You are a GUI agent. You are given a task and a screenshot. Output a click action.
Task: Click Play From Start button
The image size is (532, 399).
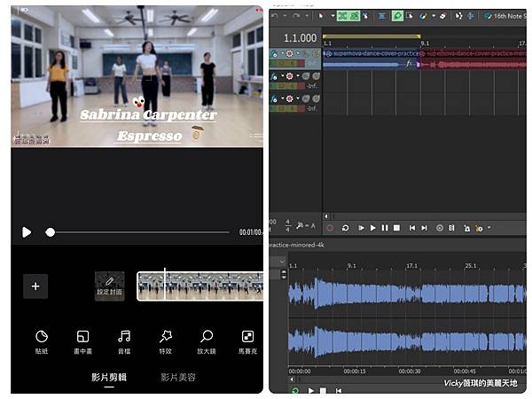(361, 228)
